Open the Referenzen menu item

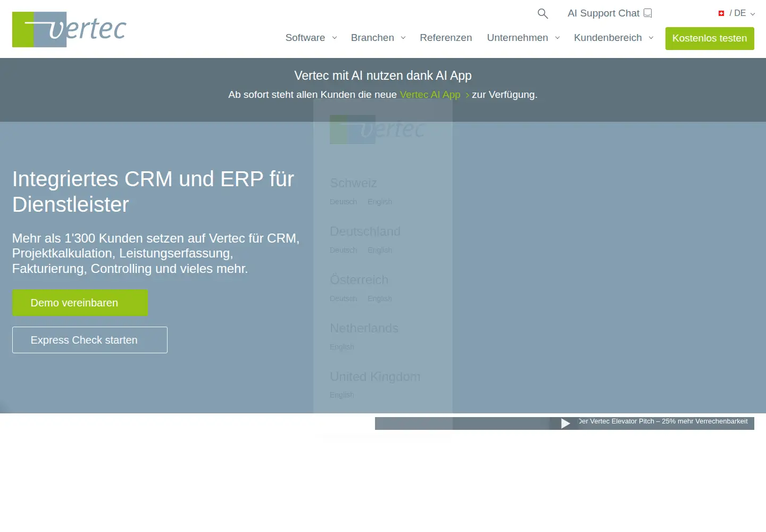point(446,38)
